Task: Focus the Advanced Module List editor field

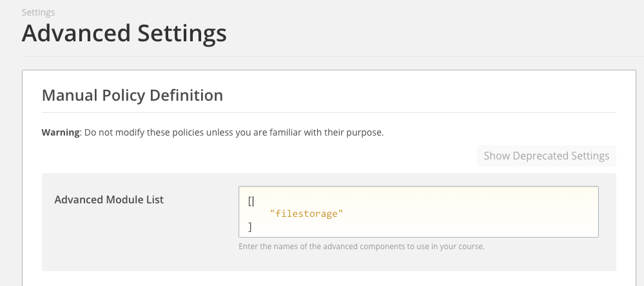Action: [418, 212]
